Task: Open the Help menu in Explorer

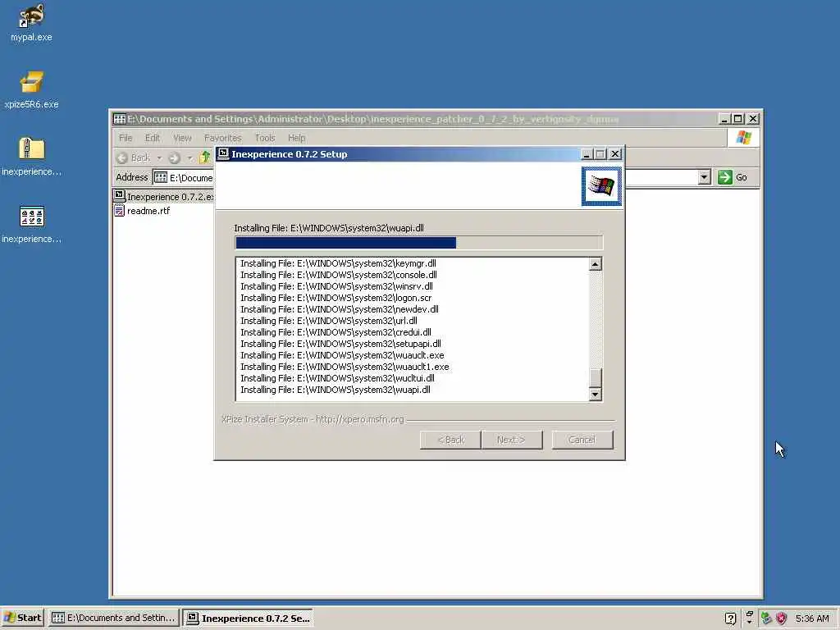Action: (296, 138)
